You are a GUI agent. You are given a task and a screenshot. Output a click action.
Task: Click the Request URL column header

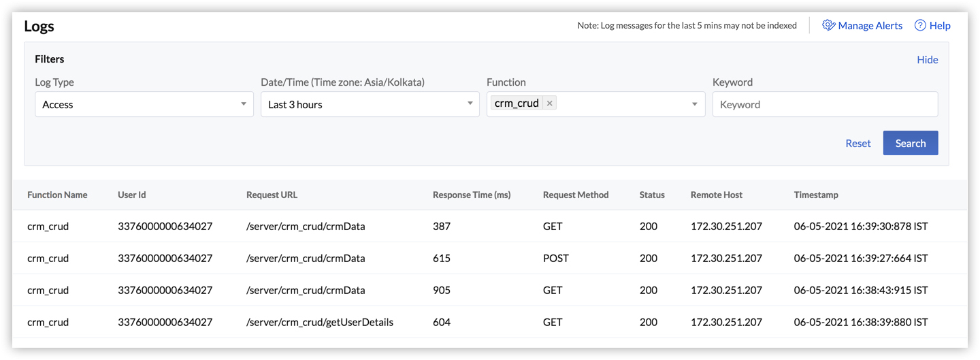(272, 195)
